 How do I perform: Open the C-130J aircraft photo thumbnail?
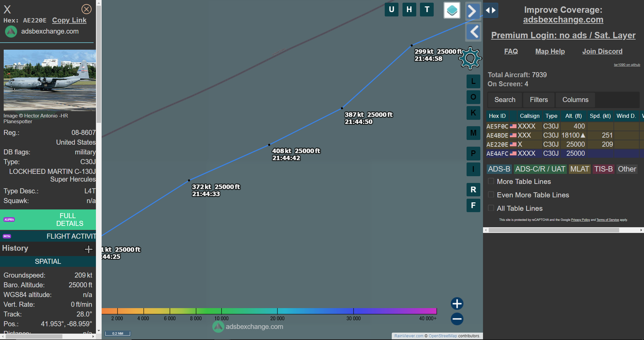[50, 81]
